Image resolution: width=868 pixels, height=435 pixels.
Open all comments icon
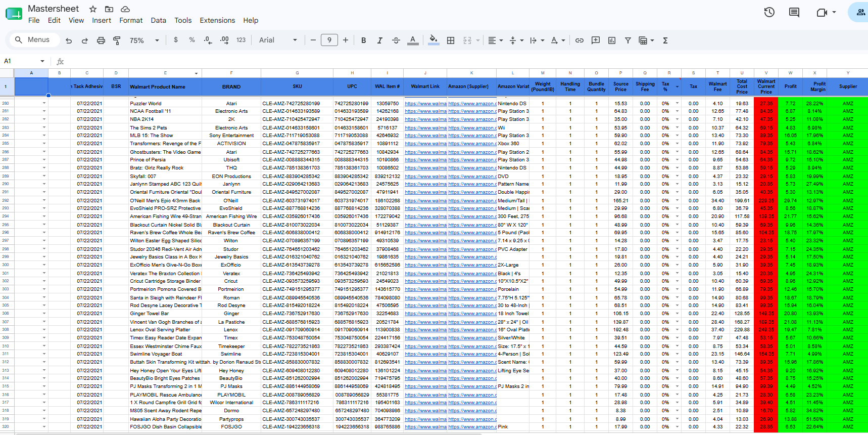794,12
